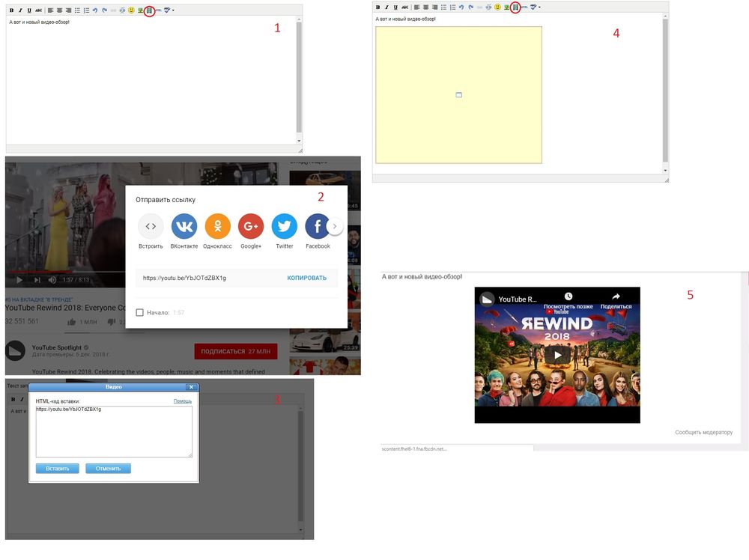The image size is (749, 560).
Task: Open smileys in the editor with the yellow placeholder
Action: [498, 7]
